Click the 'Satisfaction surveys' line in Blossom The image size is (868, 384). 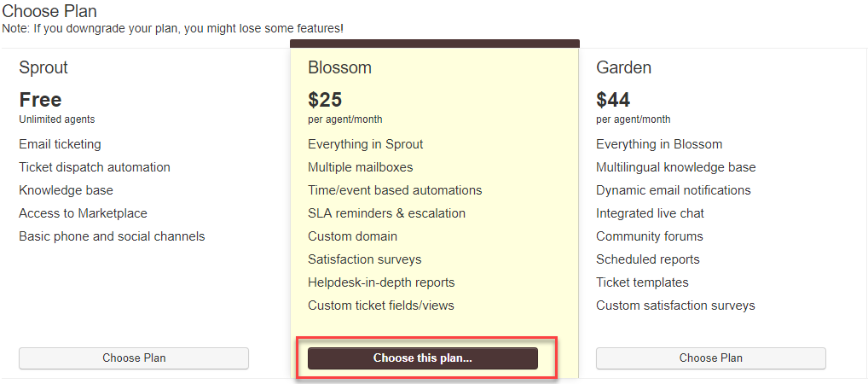click(x=365, y=259)
